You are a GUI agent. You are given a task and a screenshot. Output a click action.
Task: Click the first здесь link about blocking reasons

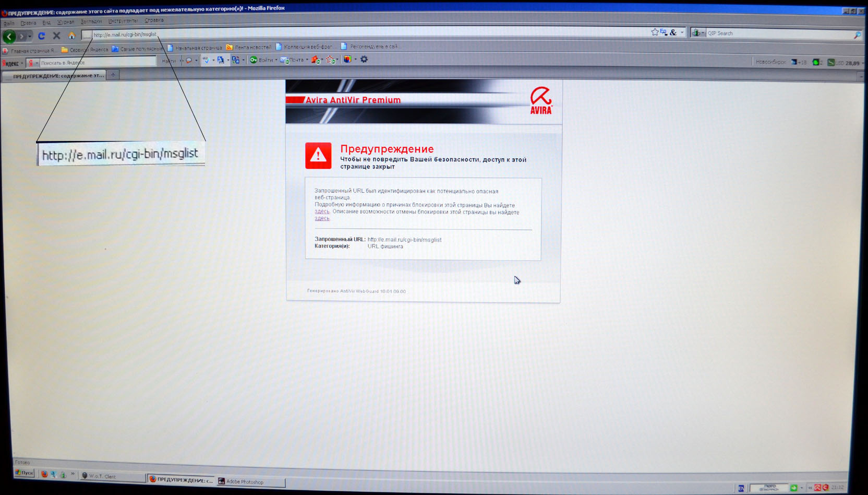coord(322,211)
